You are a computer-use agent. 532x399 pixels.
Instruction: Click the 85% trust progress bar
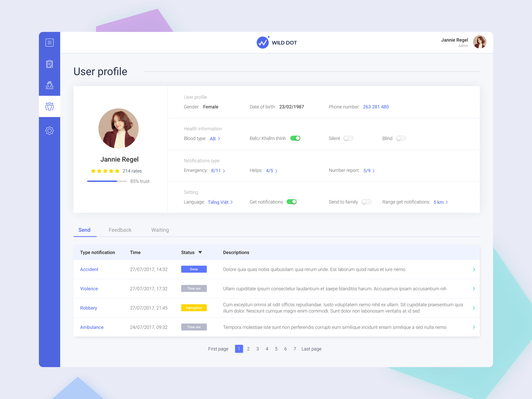point(107,181)
